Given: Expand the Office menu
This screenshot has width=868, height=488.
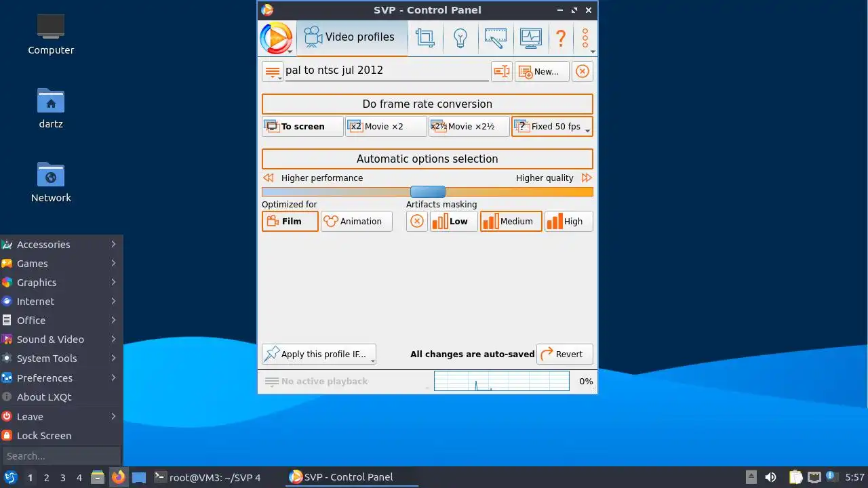Looking at the screenshot, I should point(61,321).
